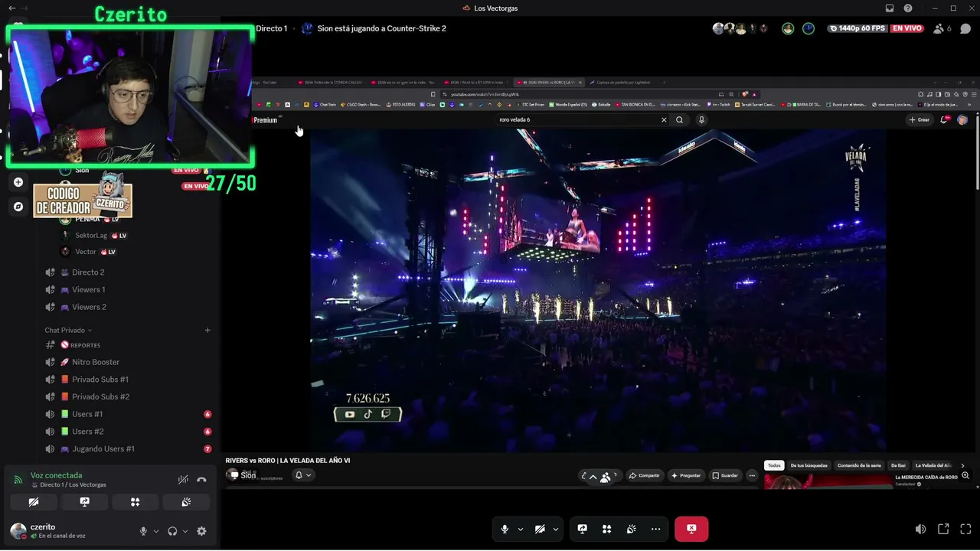Open soundboard in bottom call bar
980x551 pixels.
pyautogui.click(x=631, y=529)
